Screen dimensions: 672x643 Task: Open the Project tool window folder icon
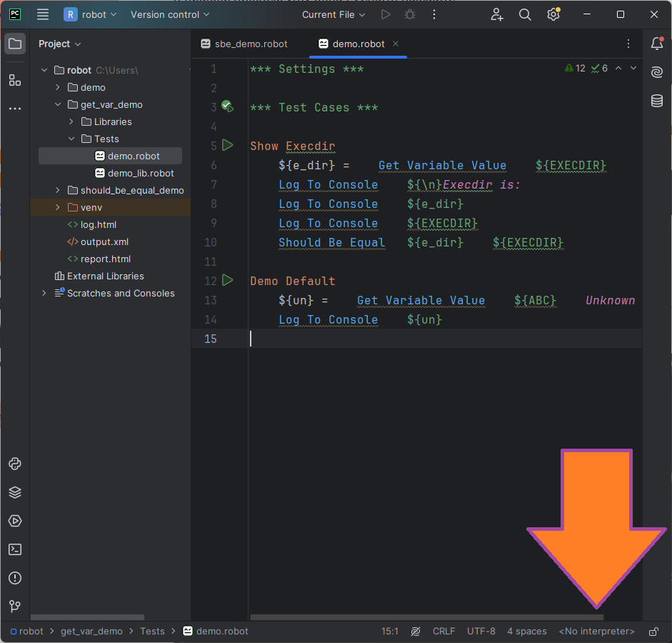[x=15, y=44]
